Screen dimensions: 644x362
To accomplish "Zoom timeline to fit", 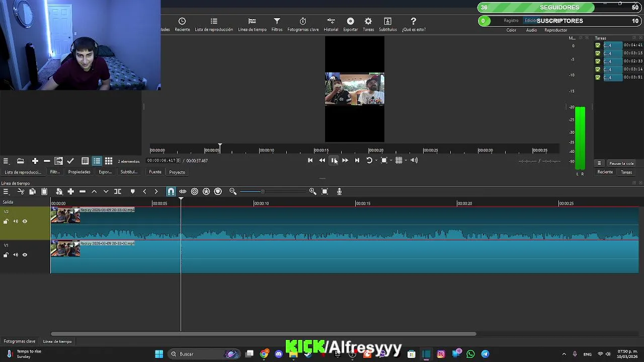I will pos(325,192).
